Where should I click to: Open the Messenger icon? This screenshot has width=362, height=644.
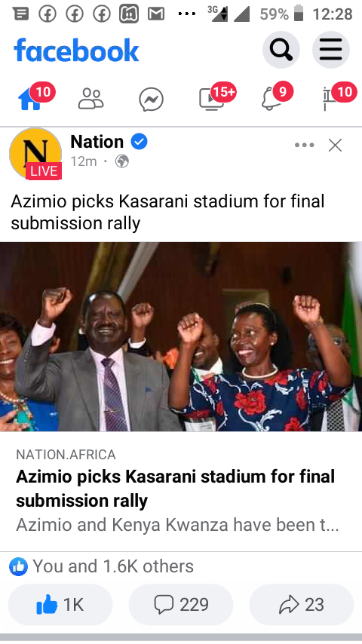tap(151, 100)
